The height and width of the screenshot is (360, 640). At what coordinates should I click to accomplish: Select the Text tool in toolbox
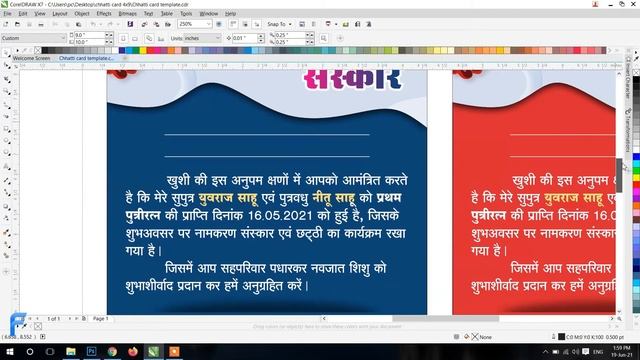click(x=7, y=167)
